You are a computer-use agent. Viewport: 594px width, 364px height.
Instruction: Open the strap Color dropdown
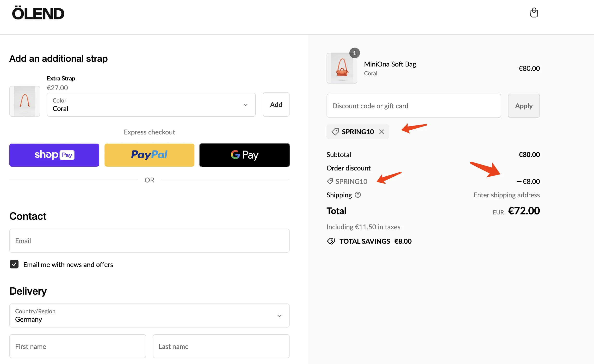pyautogui.click(x=151, y=104)
